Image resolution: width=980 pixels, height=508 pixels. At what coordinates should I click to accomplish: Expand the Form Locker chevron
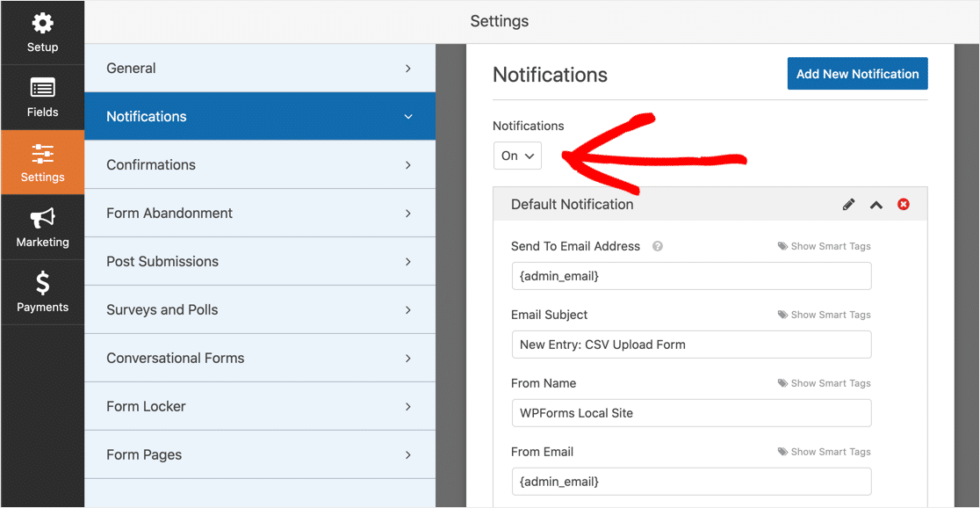pos(408,407)
